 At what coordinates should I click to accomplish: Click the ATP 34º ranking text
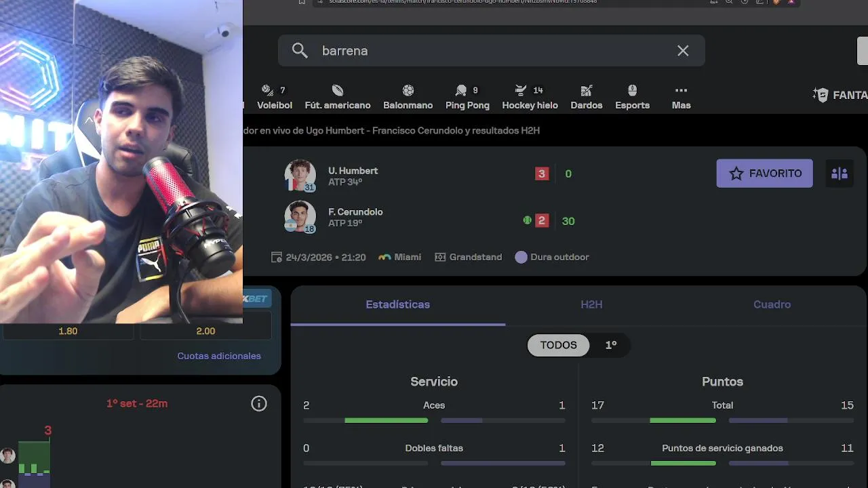[345, 182]
